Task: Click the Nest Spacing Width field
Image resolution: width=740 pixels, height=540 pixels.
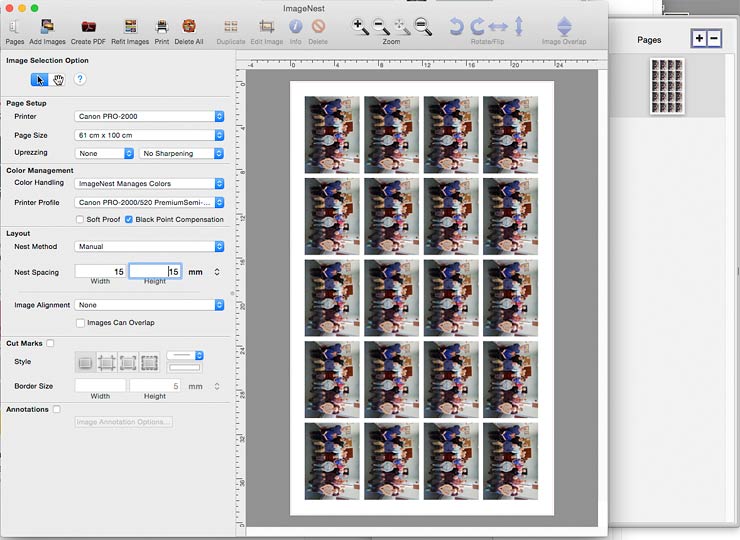Action: tap(101, 271)
